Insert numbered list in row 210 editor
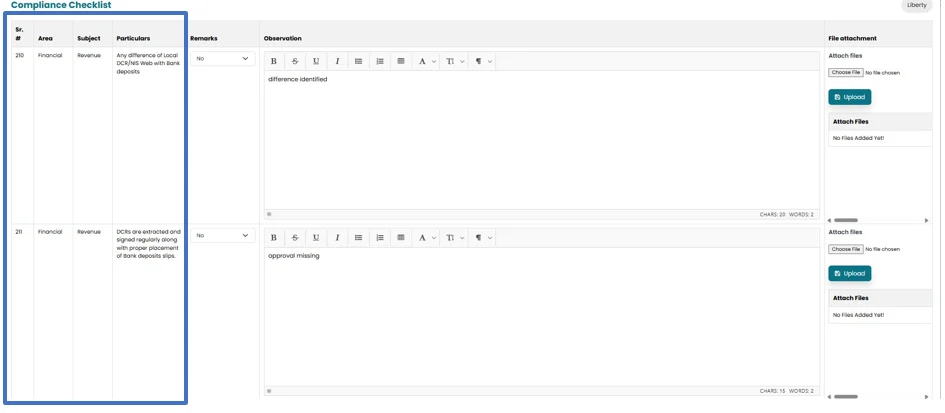This screenshot has height=413, width=945. click(380, 61)
